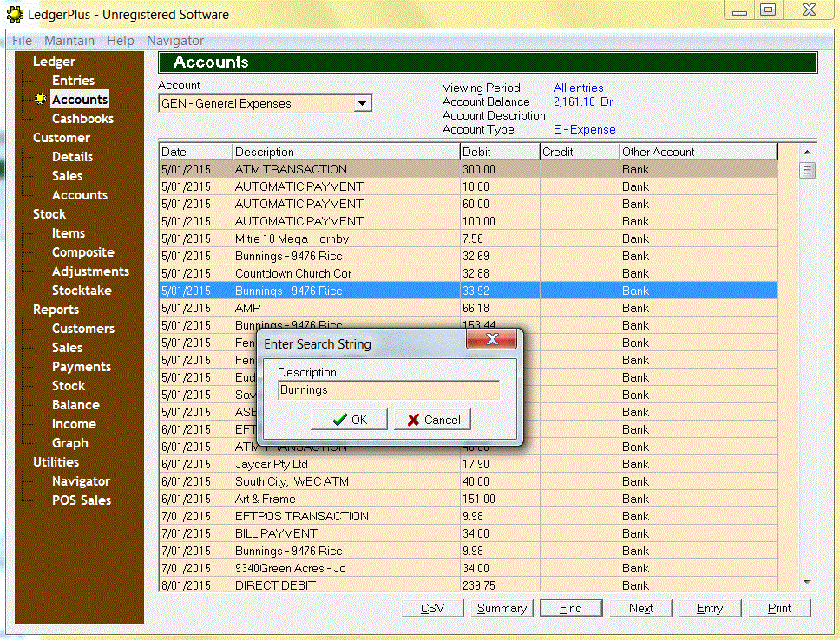Open the File menu
Image resolution: width=840 pixels, height=640 pixels.
coord(22,41)
